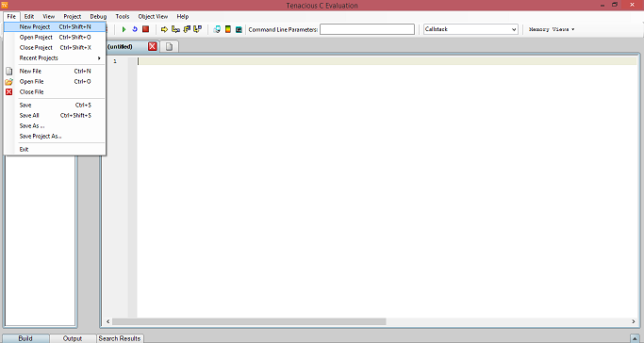Click the new document tab icon

(169, 46)
